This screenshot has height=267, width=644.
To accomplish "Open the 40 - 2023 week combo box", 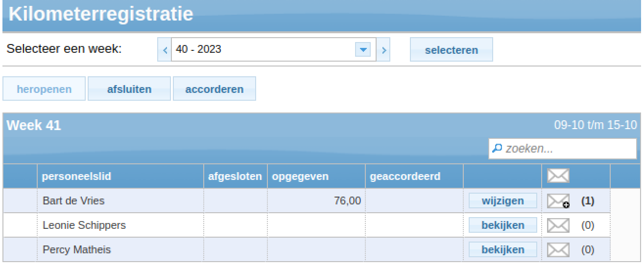I will click(274, 49).
